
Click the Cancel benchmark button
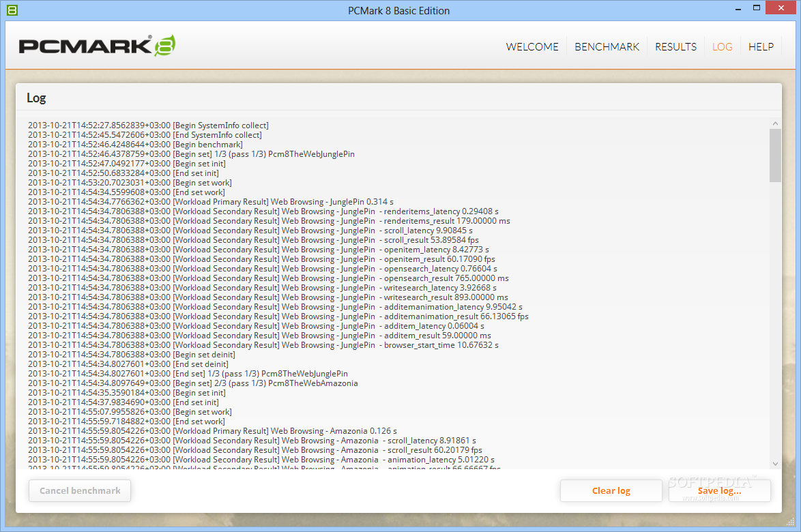point(80,490)
